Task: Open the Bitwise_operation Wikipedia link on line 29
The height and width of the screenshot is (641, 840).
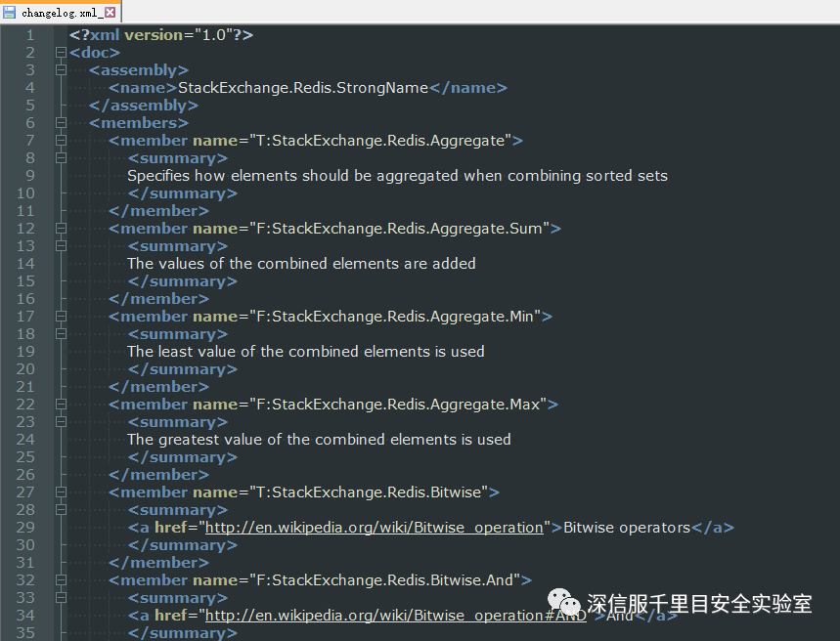Action: (374, 528)
